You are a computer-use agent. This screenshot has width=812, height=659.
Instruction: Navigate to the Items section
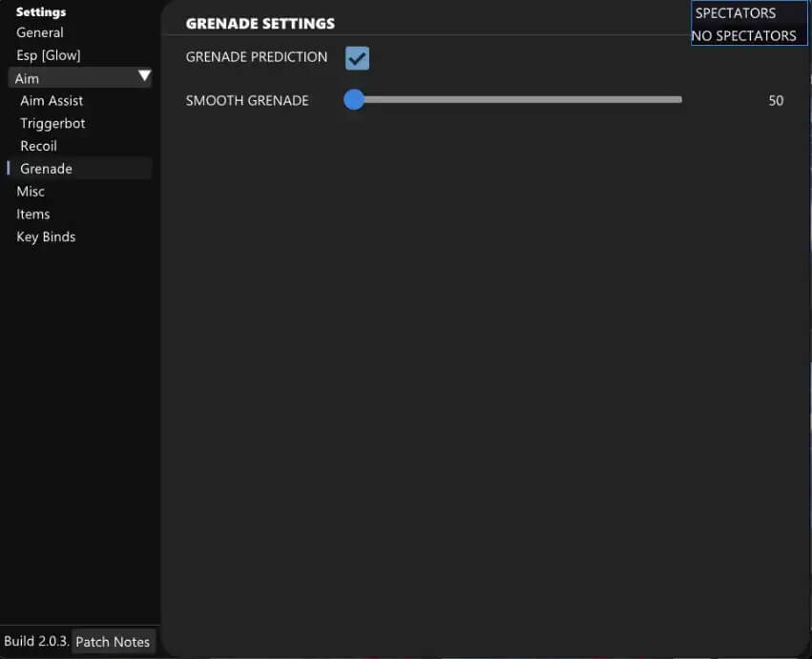33,215
